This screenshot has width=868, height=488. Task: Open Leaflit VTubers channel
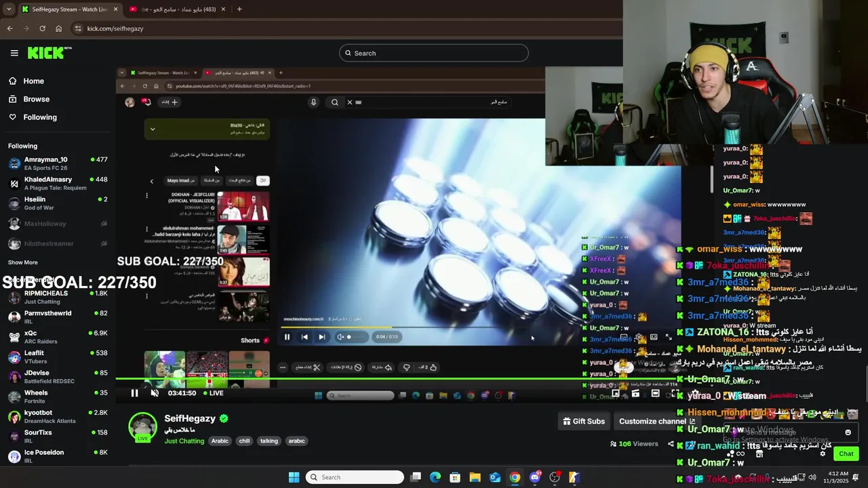[58, 357]
